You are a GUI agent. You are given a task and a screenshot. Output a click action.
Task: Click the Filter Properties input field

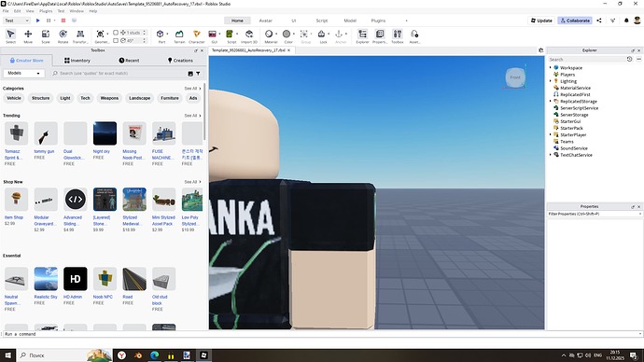(594, 215)
